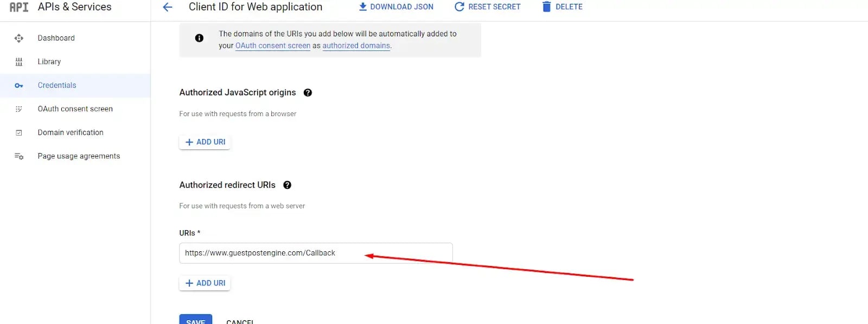Click the redirect URI input field
Screen dimensions: 868x324
tap(316, 253)
